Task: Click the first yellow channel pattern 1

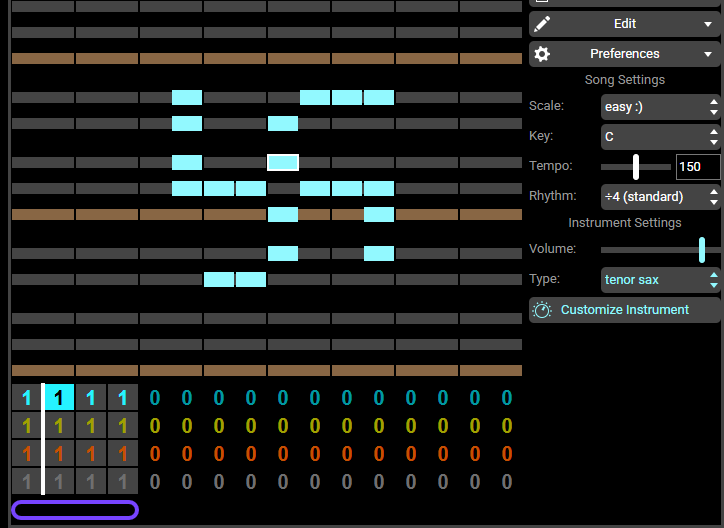Action: (27, 426)
